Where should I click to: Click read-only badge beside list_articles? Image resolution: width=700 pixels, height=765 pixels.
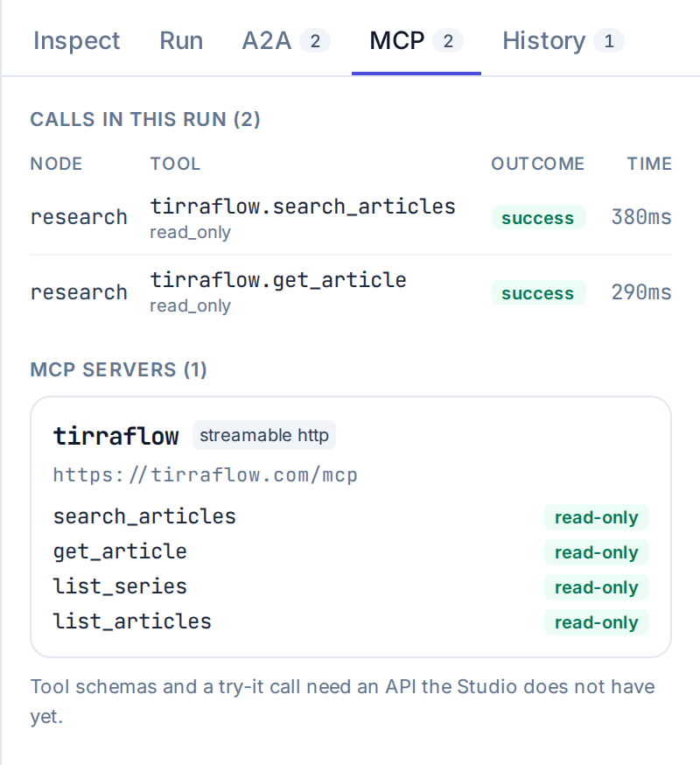tap(597, 622)
